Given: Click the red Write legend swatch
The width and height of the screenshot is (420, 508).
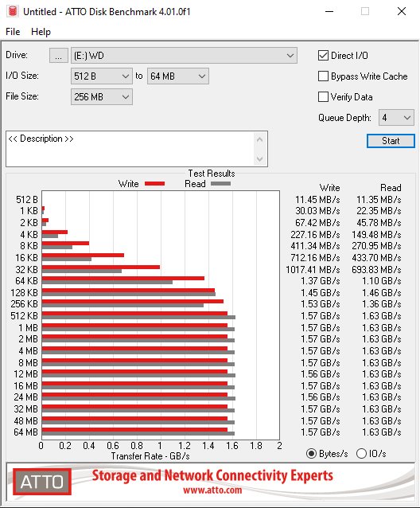Looking at the screenshot, I should [x=154, y=184].
